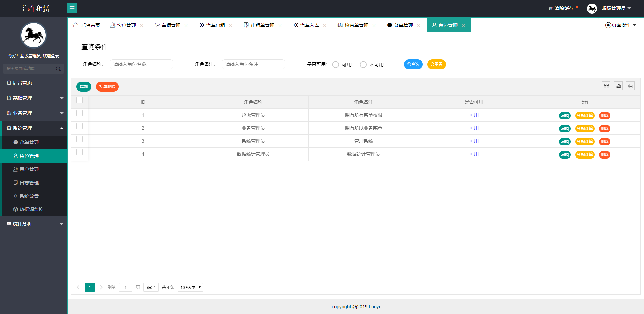Open 用户管理 in sidebar submenu
Viewport: 644px width, 314px height.
[34, 169]
